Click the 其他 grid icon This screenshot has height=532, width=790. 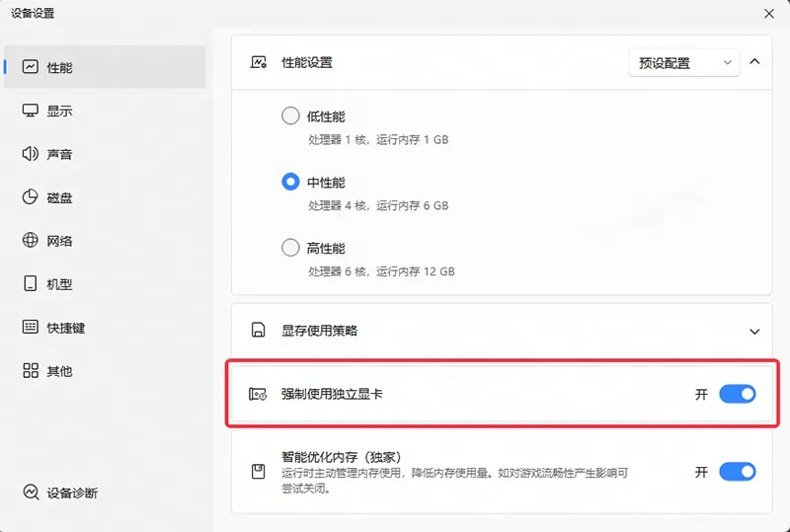point(31,371)
